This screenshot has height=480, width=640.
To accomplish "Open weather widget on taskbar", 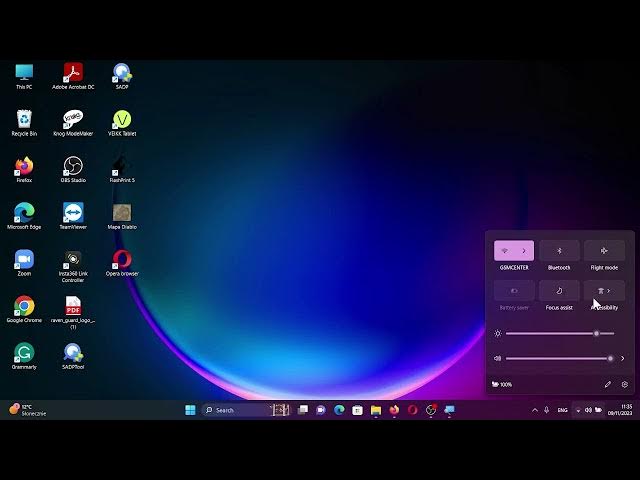I will pos(28,410).
